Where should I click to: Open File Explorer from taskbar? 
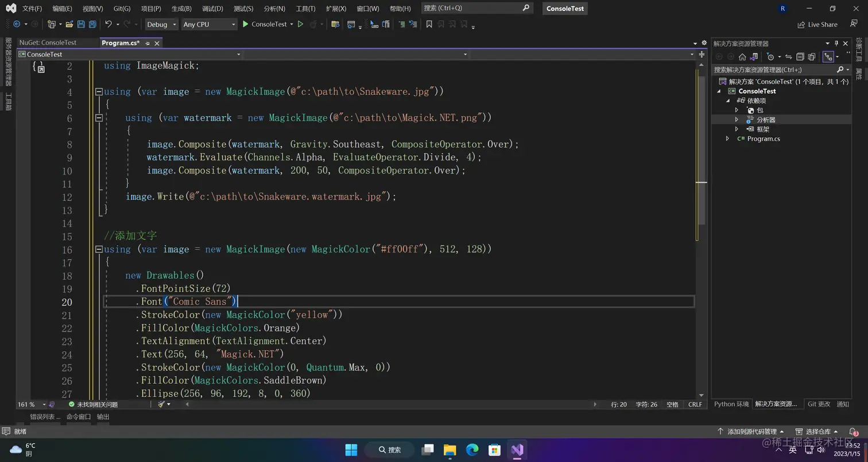[x=450, y=449]
